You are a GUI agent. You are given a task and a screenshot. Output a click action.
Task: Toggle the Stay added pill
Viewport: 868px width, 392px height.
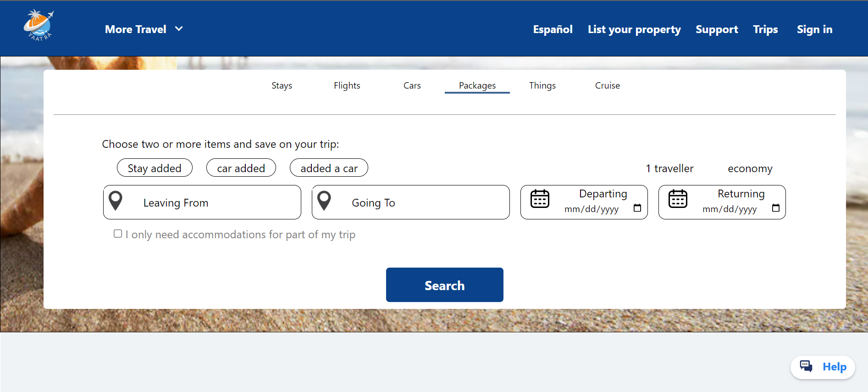point(155,168)
